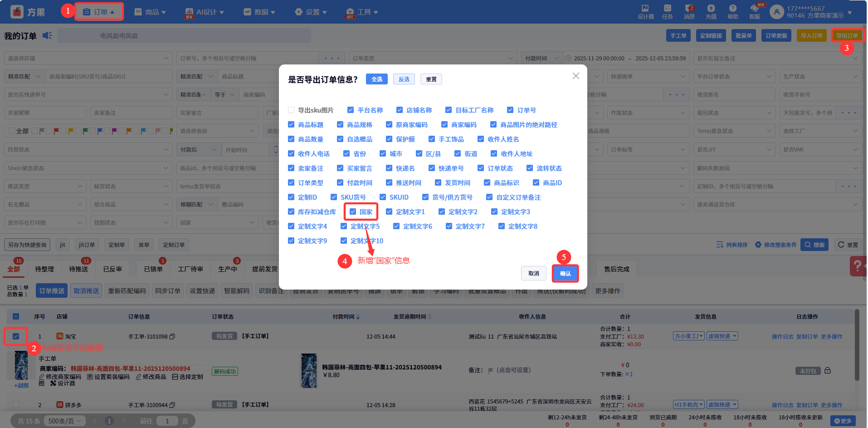The width and height of the screenshot is (868, 428).
Task: Click the 列表排序 sort list icon
Action: pos(720,245)
